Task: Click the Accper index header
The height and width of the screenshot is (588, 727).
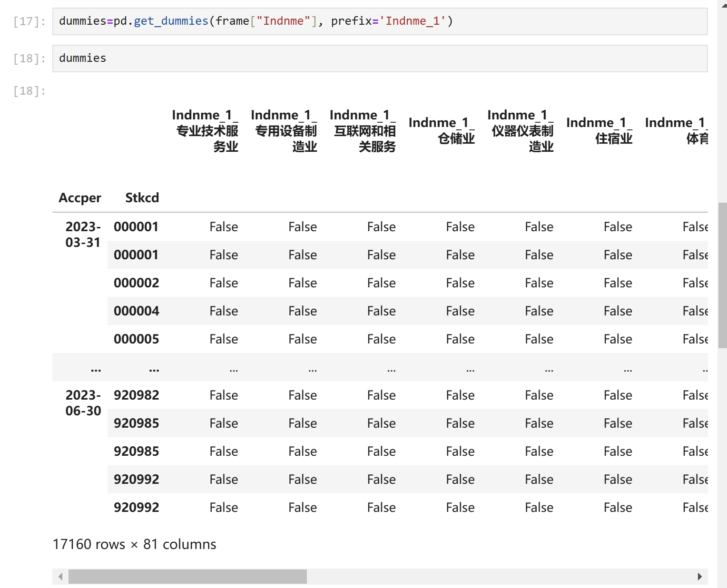Action: tap(80, 198)
